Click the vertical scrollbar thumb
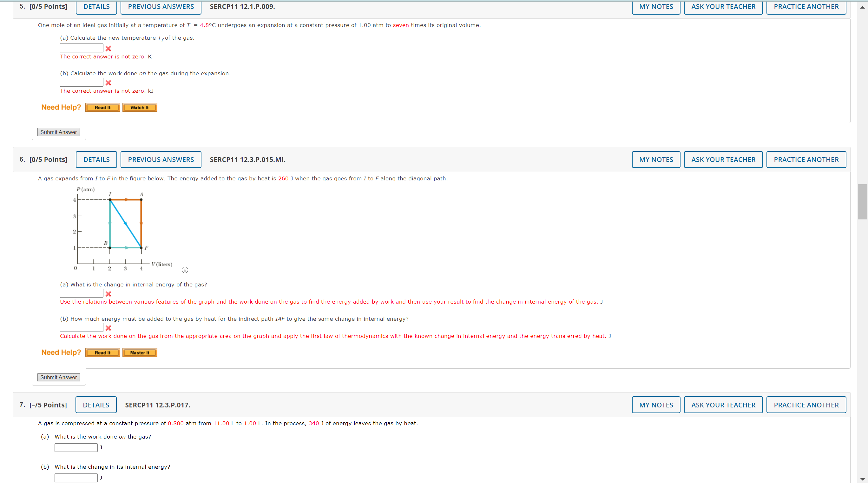 pyautogui.click(x=862, y=202)
